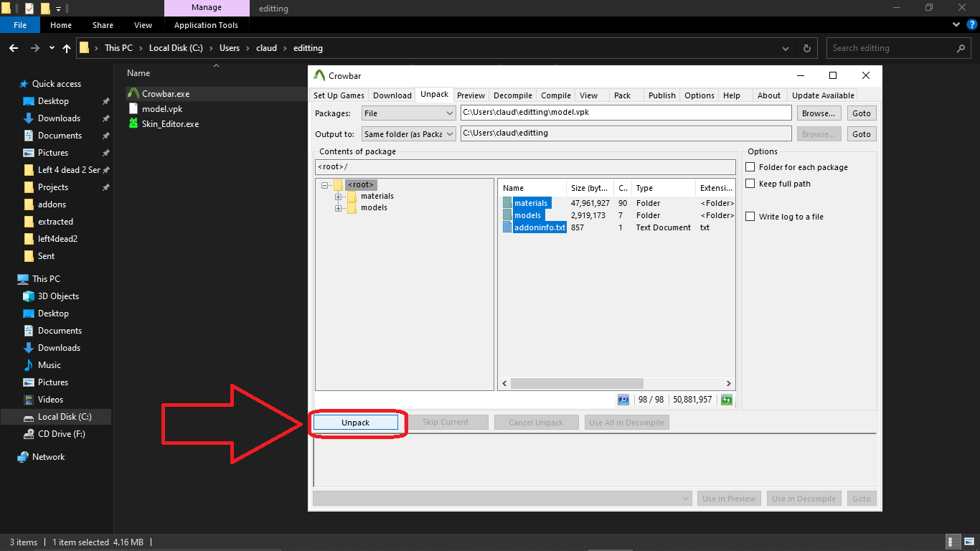
Task: Refresh the Explorer address bar location
Action: (x=807, y=48)
